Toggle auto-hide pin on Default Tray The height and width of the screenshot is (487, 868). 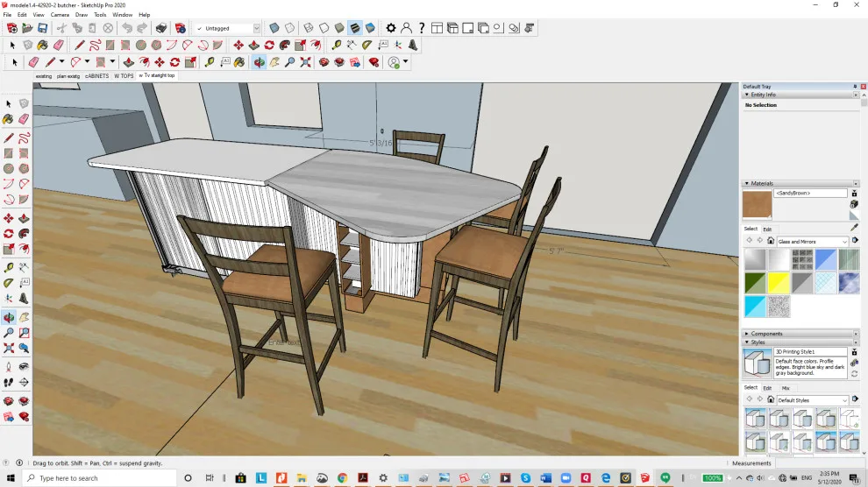point(855,87)
